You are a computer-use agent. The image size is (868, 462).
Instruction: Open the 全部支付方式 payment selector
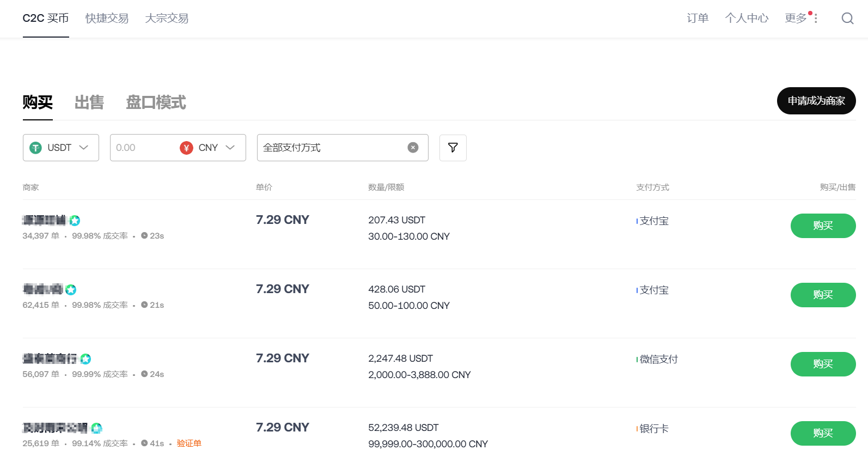(x=332, y=148)
